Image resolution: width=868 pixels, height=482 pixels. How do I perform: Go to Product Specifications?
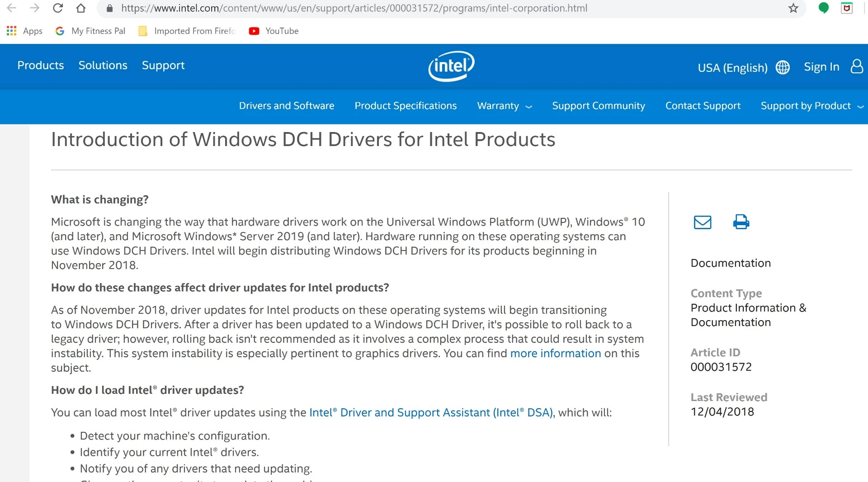point(406,106)
